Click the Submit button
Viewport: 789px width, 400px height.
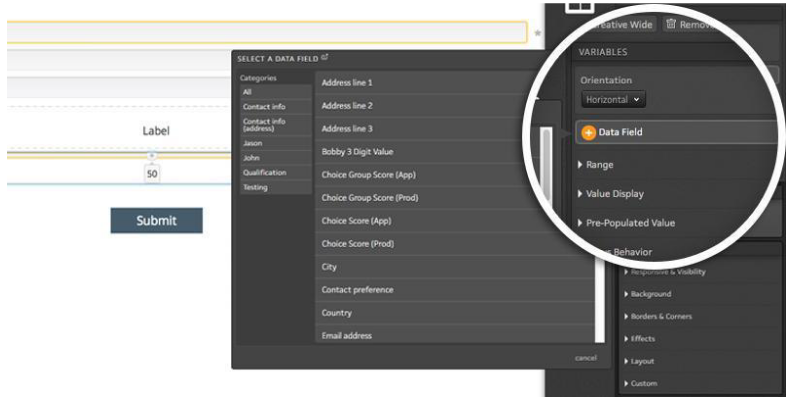pos(156,221)
